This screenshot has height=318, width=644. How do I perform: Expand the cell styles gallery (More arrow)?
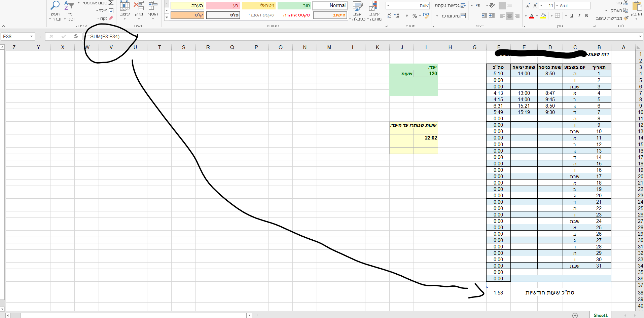167,17
